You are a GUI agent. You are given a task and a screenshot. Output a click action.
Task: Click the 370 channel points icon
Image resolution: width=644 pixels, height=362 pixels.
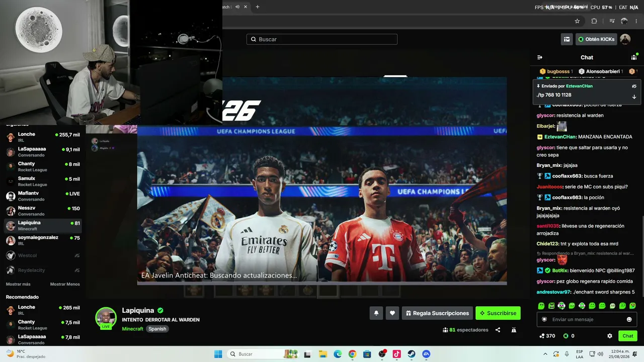point(542,336)
